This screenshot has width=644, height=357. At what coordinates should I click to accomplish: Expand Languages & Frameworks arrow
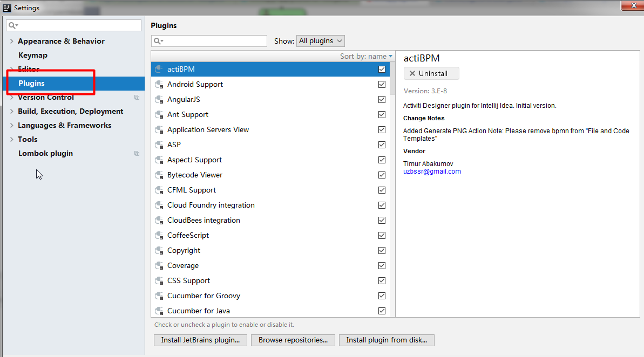(11, 125)
